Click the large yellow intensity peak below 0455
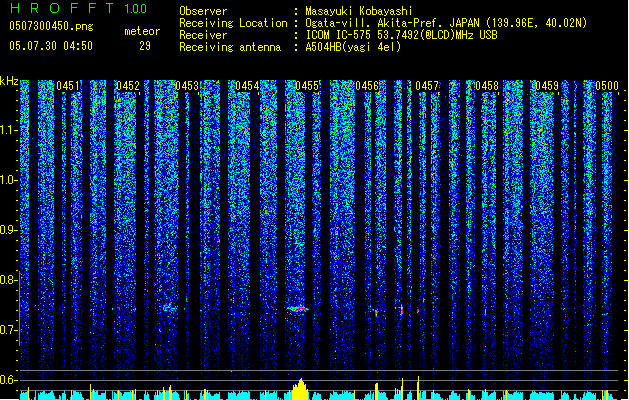The image size is (629, 400). [299, 389]
